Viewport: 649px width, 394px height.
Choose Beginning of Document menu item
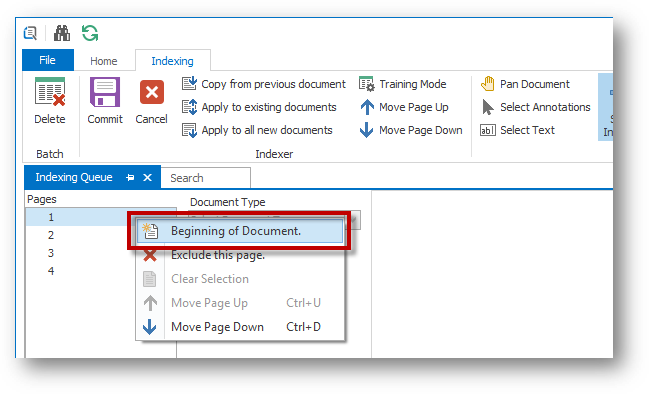[x=240, y=231]
